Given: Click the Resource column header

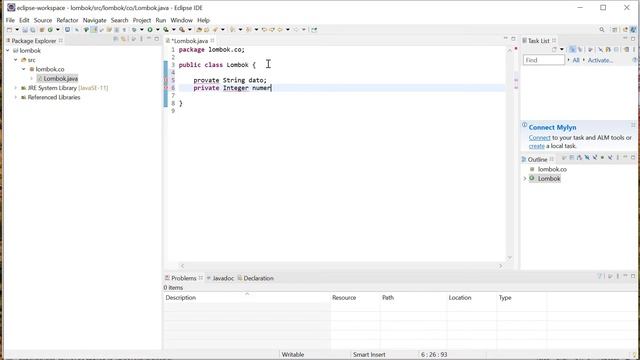Looking at the screenshot, I should coord(355,298).
